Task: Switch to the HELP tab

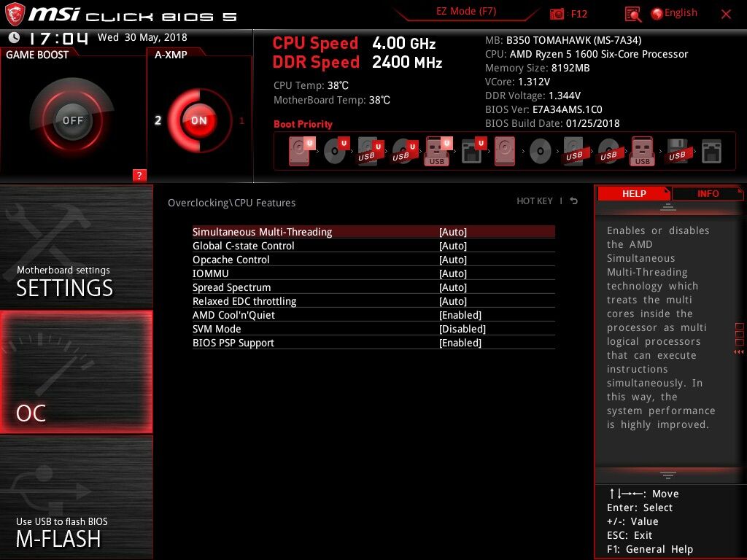Action: click(634, 193)
